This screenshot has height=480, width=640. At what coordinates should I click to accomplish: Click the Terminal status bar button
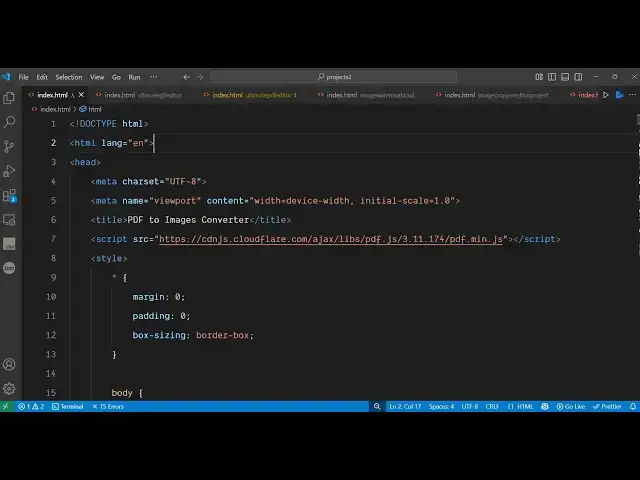click(x=68, y=406)
